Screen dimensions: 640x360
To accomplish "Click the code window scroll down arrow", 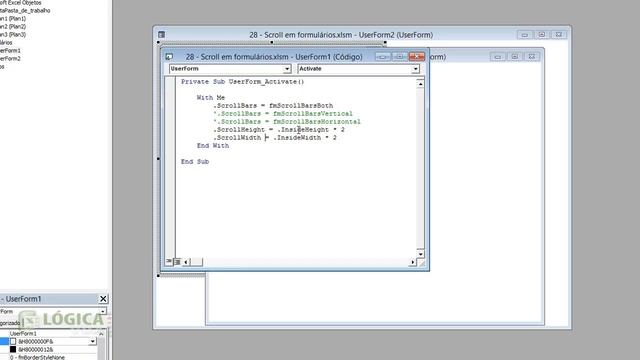I will point(420,253).
